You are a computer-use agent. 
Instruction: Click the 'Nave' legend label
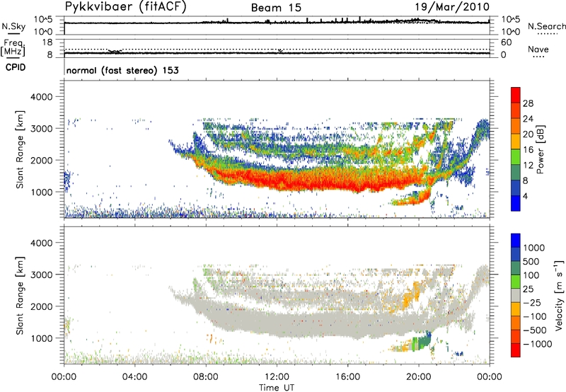[x=538, y=49]
